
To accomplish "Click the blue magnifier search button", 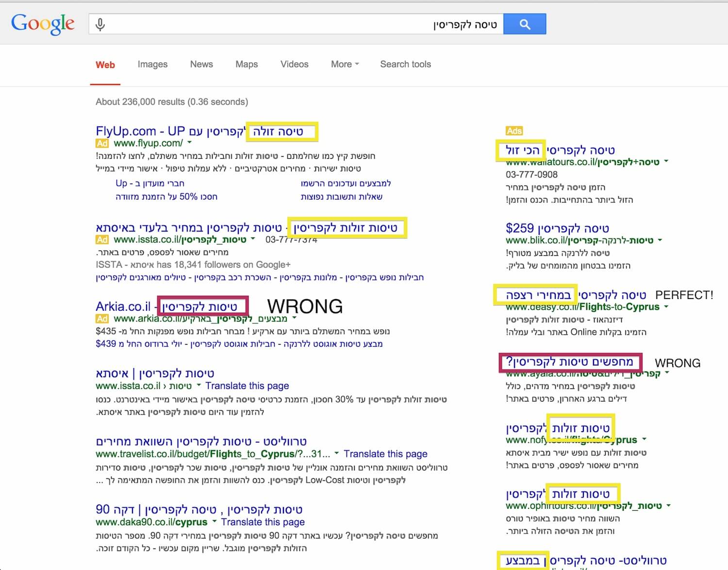I will tap(525, 24).
